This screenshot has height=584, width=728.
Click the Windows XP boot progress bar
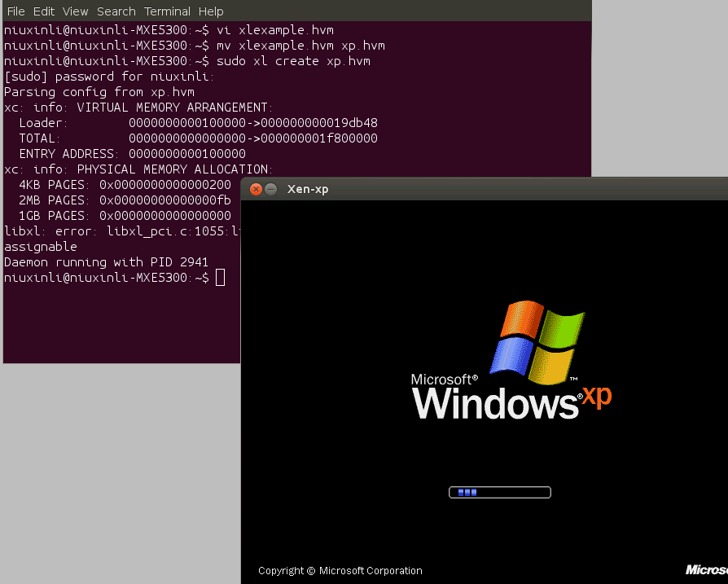499,492
